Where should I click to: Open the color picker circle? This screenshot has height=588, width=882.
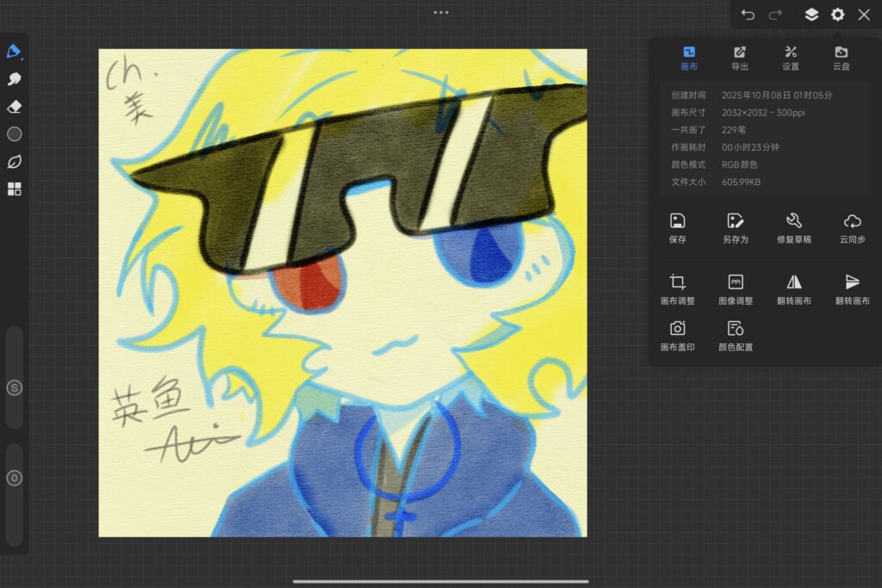(x=14, y=134)
